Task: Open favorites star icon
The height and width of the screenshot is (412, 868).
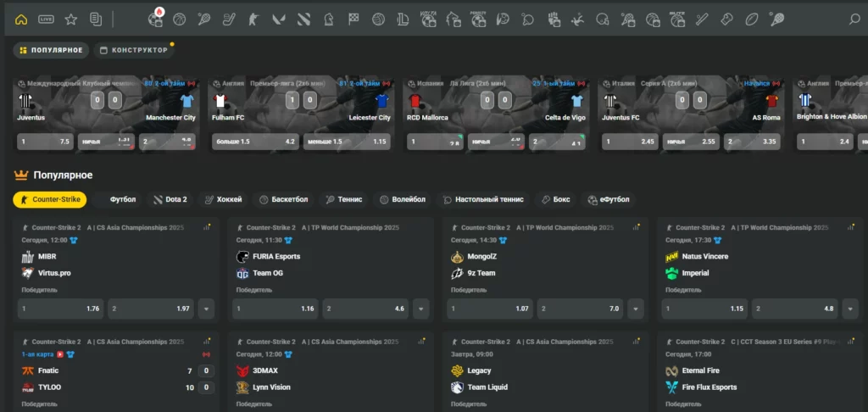Action: 71,19
